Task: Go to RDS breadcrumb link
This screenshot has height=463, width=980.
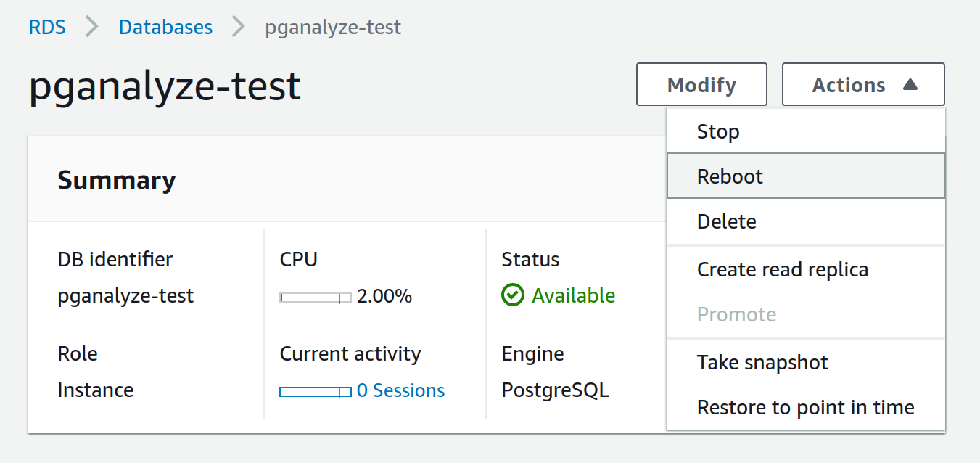Action: click(47, 28)
